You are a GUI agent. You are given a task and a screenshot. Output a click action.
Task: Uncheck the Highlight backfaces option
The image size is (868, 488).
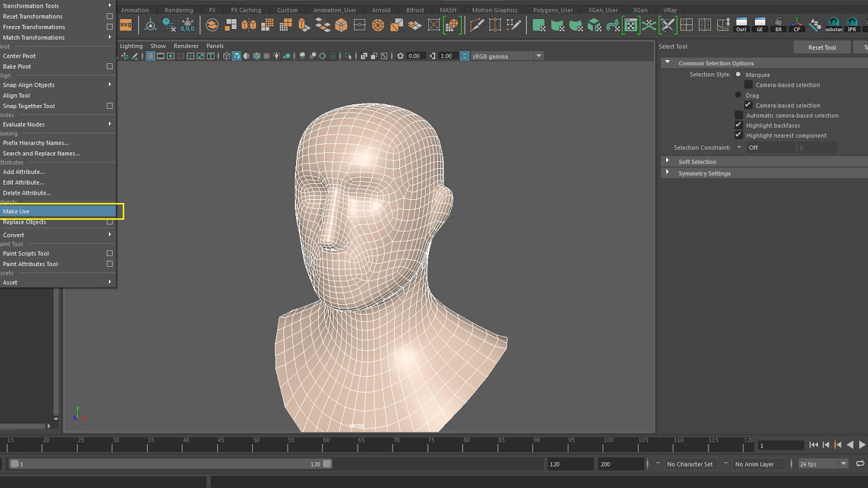click(x=738, y=125)
